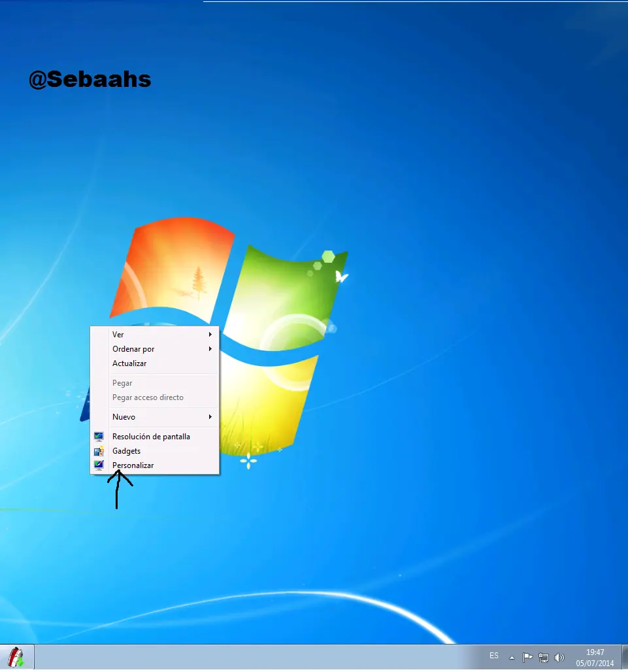Open the Nuevo submenu
The width and height of the screenshot is (628, 672).
point(155,417)
